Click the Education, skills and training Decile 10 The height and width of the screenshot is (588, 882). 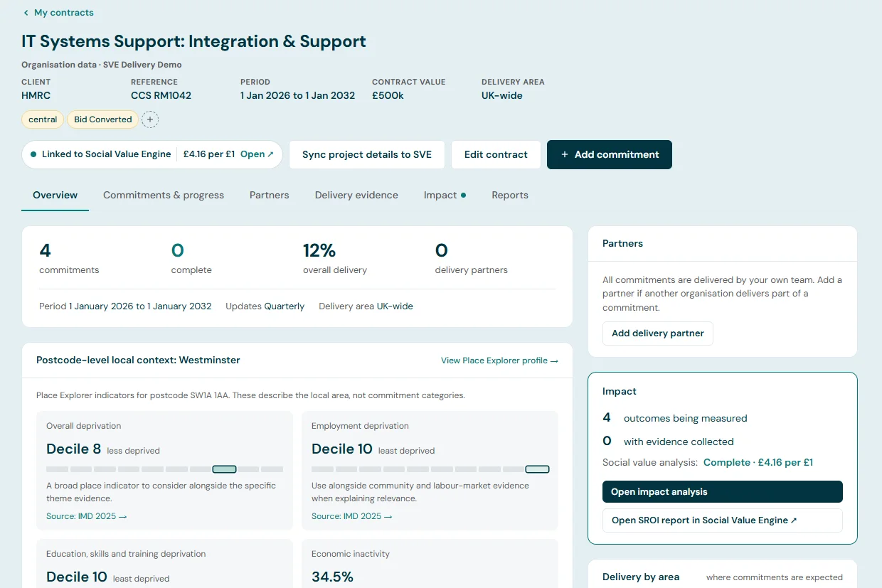tap(77, 577)
